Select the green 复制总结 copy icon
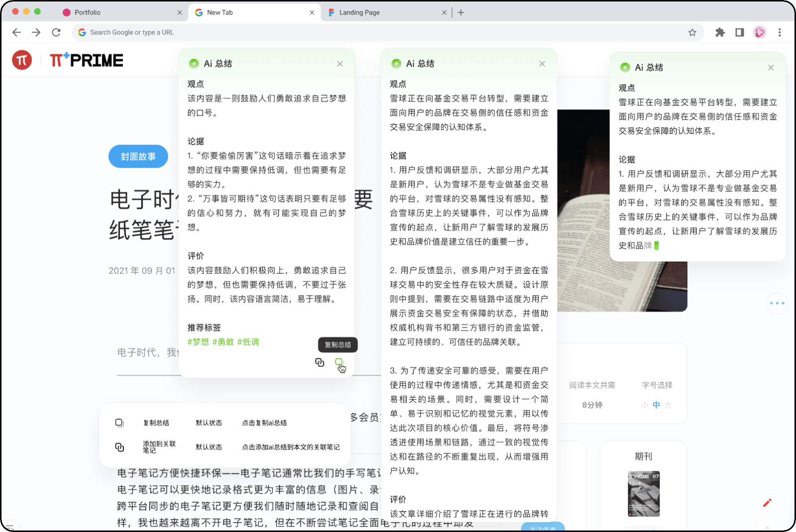Screen dimensions: 796x532 (339, 363)
